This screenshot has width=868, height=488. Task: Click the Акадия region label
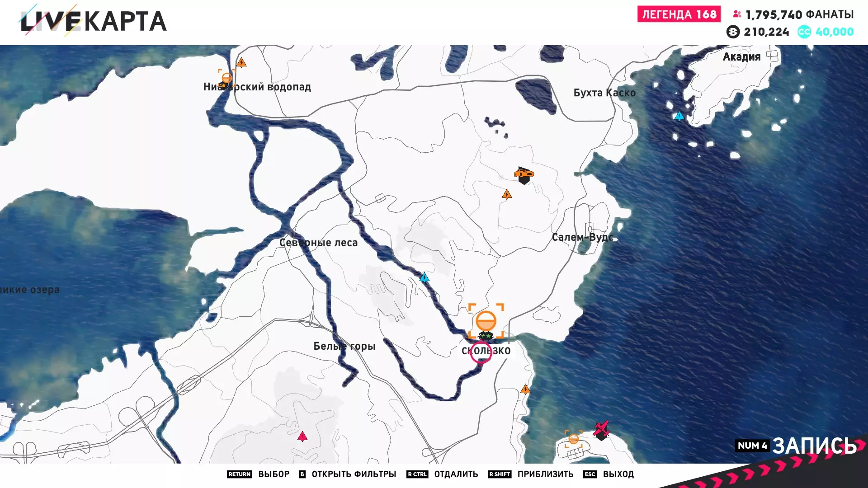click(x=741, y=57)
